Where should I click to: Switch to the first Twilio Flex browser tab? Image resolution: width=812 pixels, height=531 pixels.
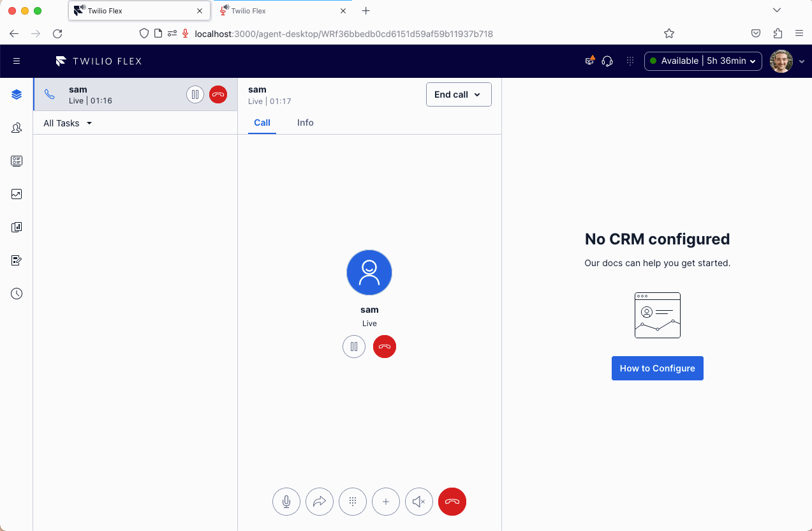pos(138,11)
